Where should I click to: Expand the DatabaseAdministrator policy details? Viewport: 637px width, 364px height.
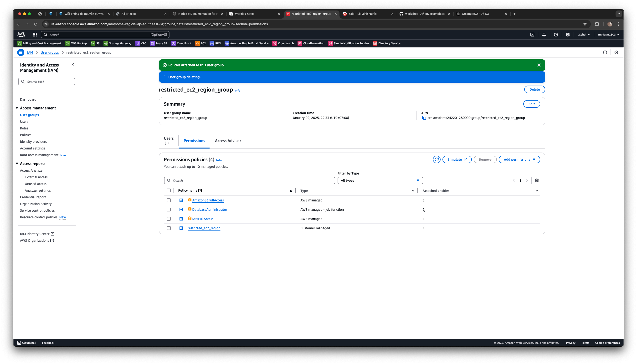point(181,210)
